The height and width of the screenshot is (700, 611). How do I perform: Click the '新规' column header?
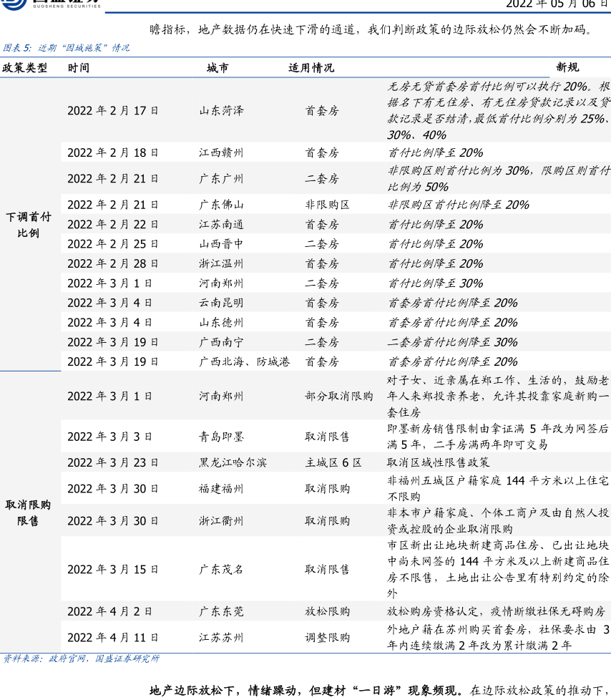click(x=567, y=67)
